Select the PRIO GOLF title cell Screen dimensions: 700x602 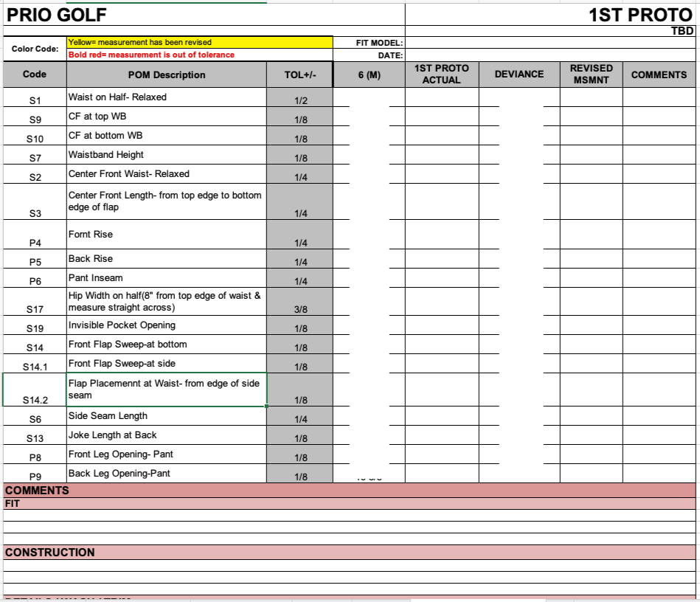pyautogui.click(x=56, y=15)
